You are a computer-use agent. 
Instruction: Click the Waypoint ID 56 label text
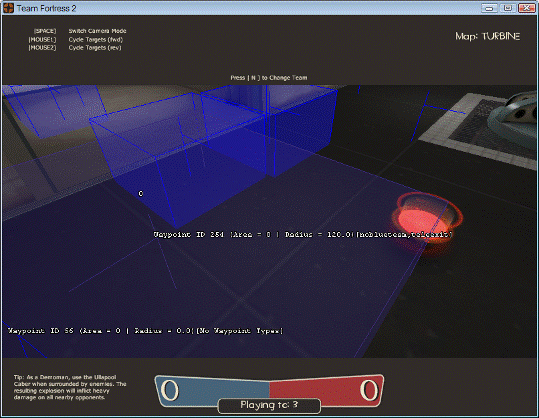(145, 331)
